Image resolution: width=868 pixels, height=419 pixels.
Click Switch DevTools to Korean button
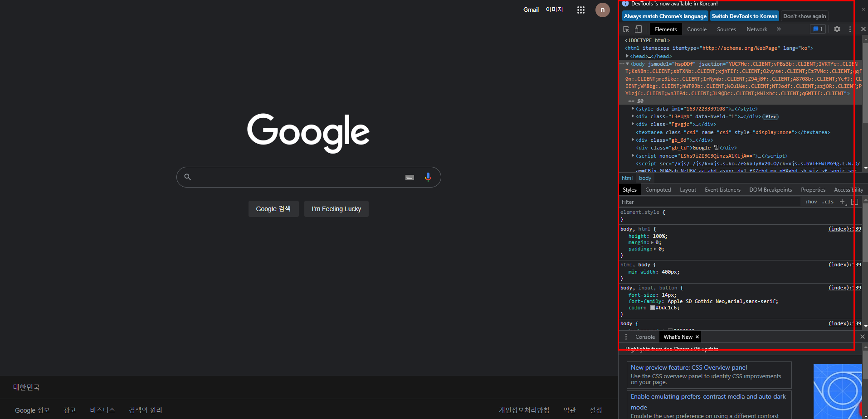(744, 16)
